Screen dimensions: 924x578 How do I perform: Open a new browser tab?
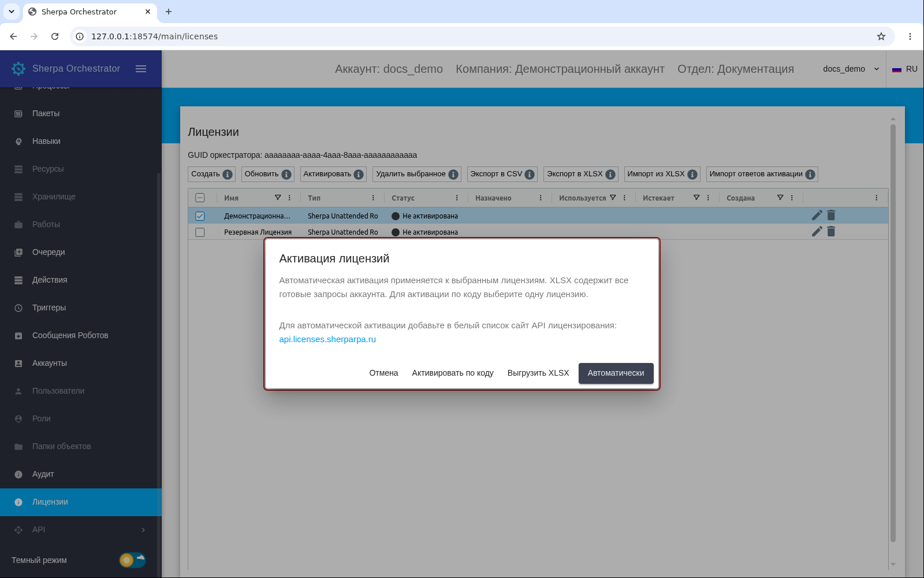pos(169,12)
